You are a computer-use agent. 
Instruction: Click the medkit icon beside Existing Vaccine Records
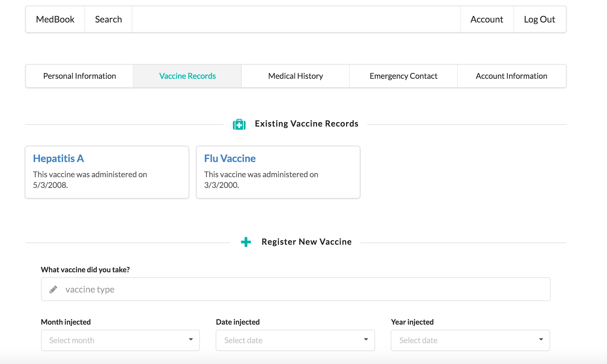click(x=239, y=124)
